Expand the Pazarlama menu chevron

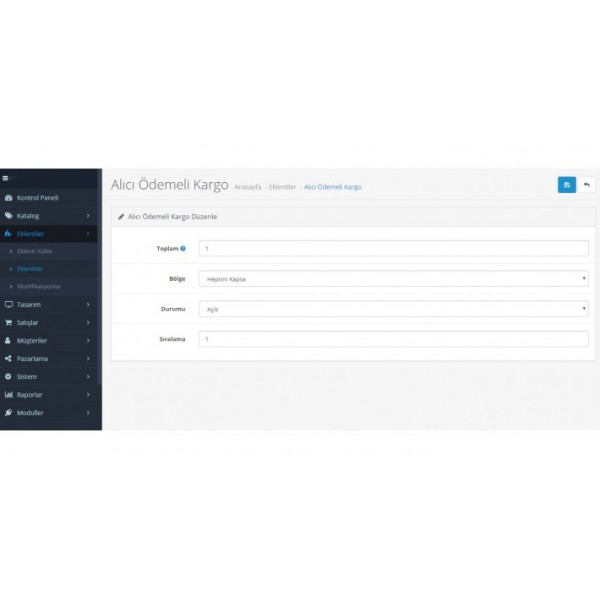pos(88,359)
